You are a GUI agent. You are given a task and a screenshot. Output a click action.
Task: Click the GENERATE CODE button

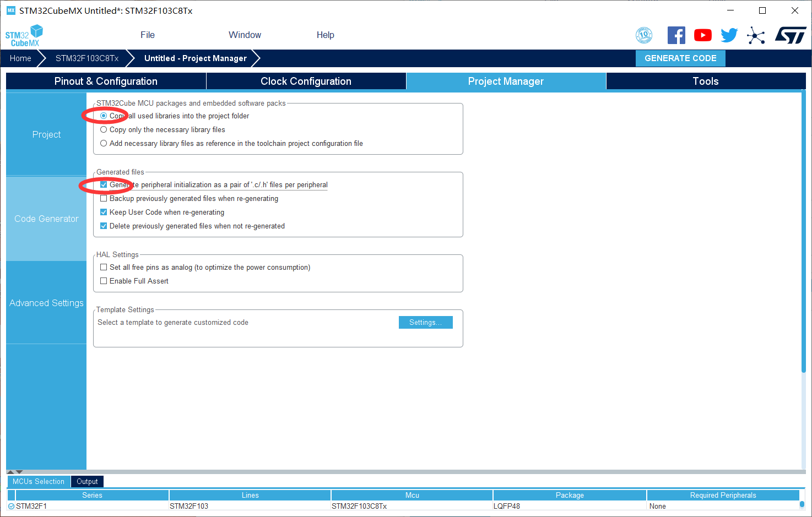(x=680, y=58)
